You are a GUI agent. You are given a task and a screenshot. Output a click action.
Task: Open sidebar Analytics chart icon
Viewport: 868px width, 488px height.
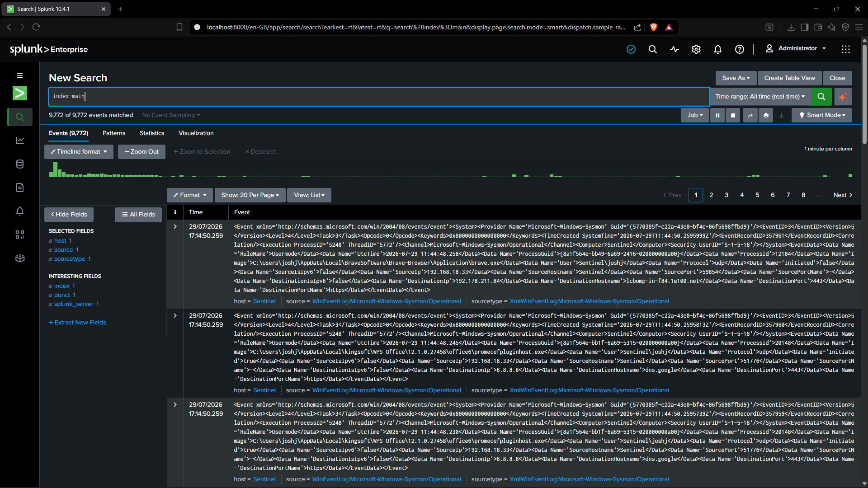pyautogui.click(x=20, y=141)
